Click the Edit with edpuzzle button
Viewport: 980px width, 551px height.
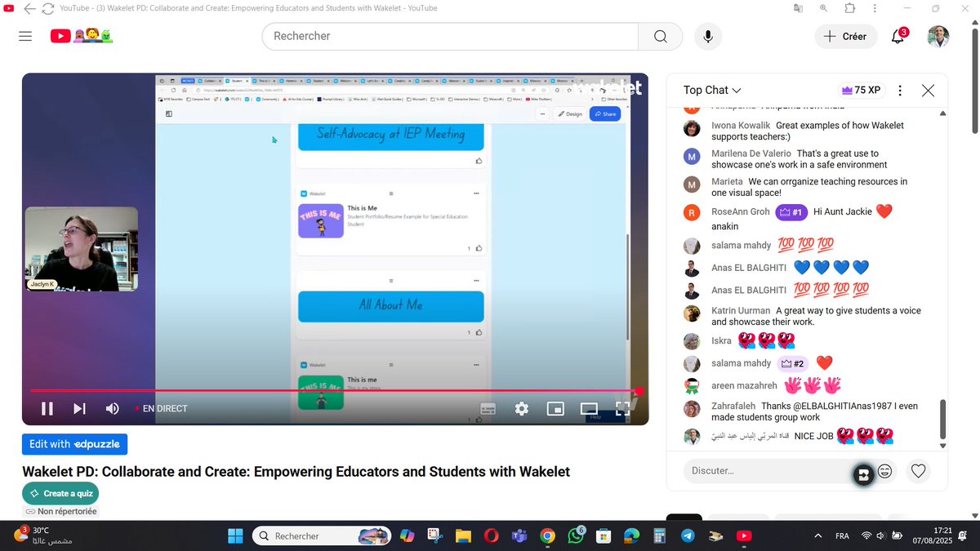tap(74, 444)
